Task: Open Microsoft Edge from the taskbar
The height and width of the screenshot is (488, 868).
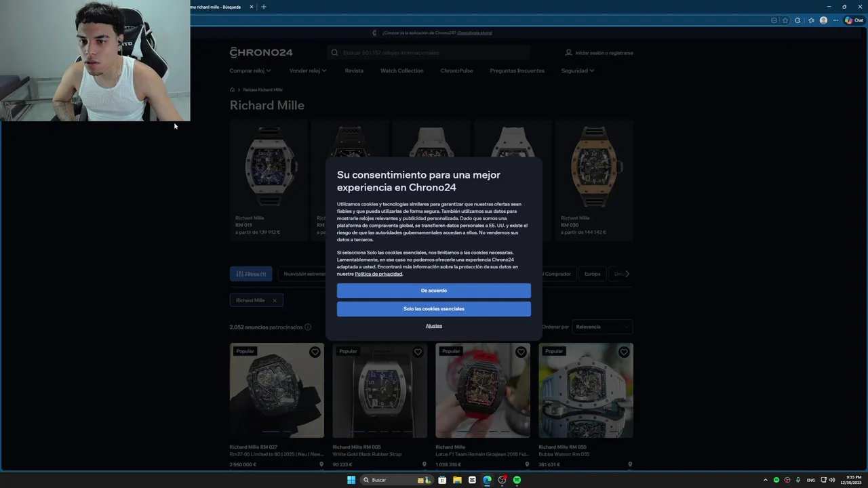Action: 487,480
